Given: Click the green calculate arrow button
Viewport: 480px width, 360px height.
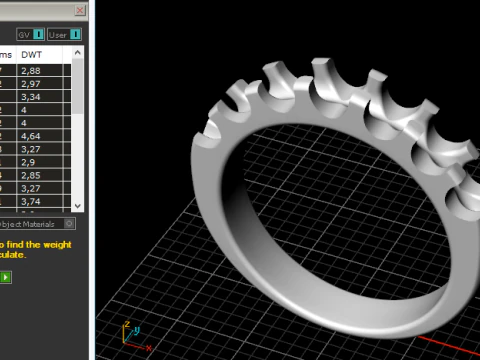Looking at the screenshot, I should pyautogui.click(x=6, y=277).
